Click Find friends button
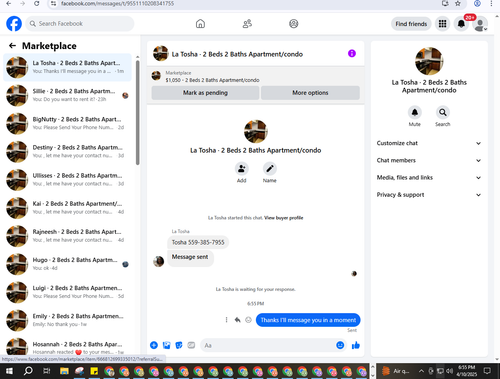Viewport: 500px width, 379px height. click(411, 24)
